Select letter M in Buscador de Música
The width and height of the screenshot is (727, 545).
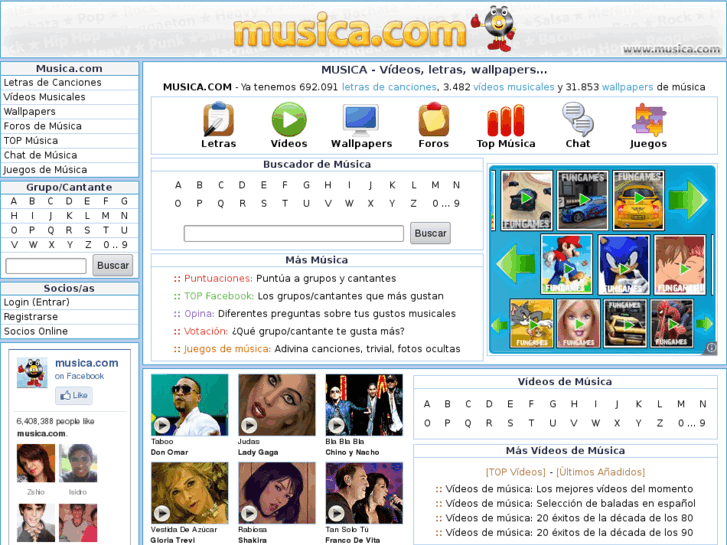[x=435, y=185]
